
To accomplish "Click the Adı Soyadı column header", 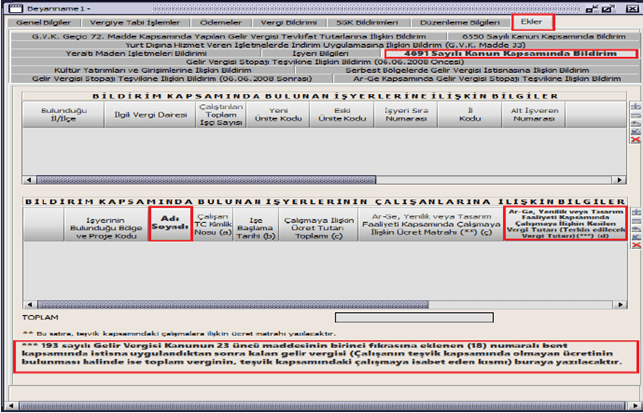I will coord(169,224).
